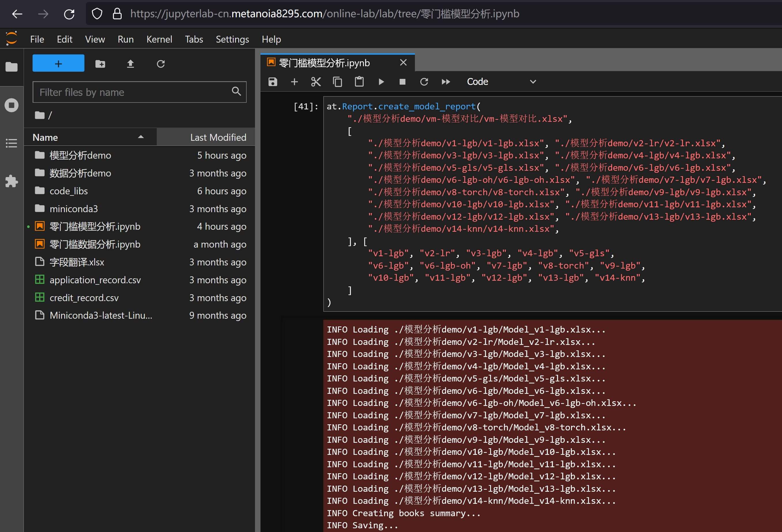Open the cell type Code dropdown
The width and height of the screenshot is (782, 532).
(501, 82)
